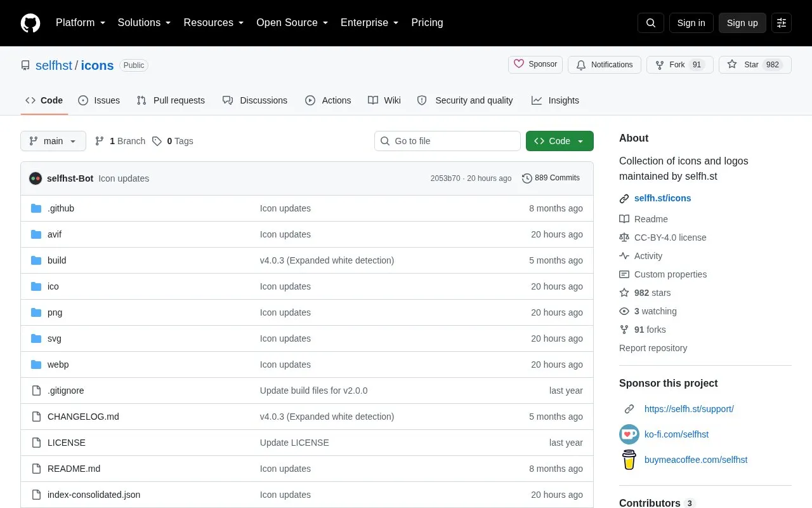Switch to the Issues tab
The height and width of the screenshot is (508, 812).
(x=99, y=100)
